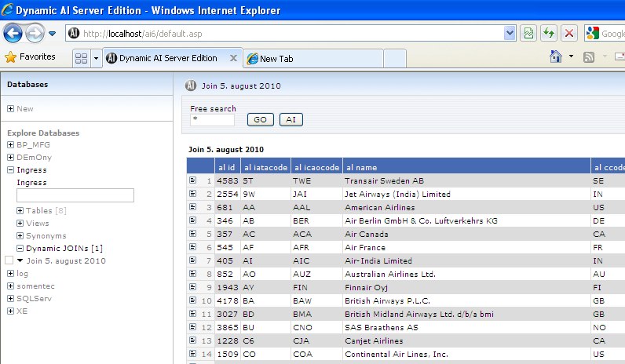This screenshot has height=364, width=625.
Task: Sort by al iatacode column header
Action: point(266,167)
